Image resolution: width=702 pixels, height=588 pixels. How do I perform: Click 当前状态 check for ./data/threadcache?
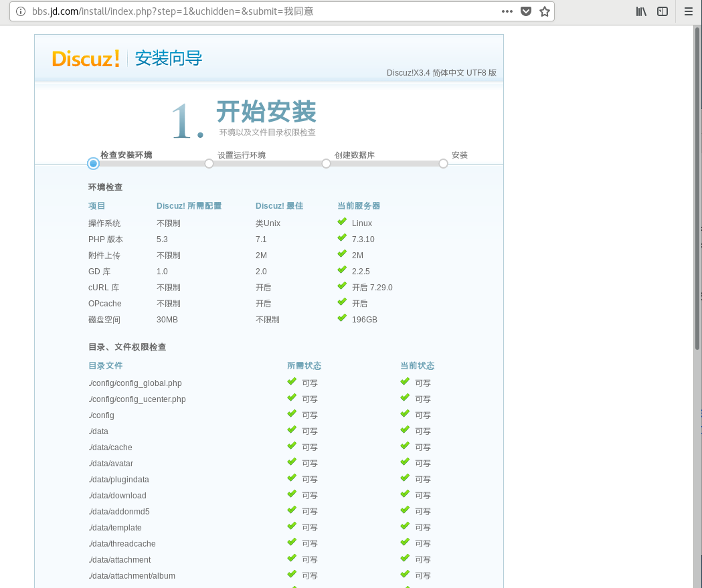point(405,542)
